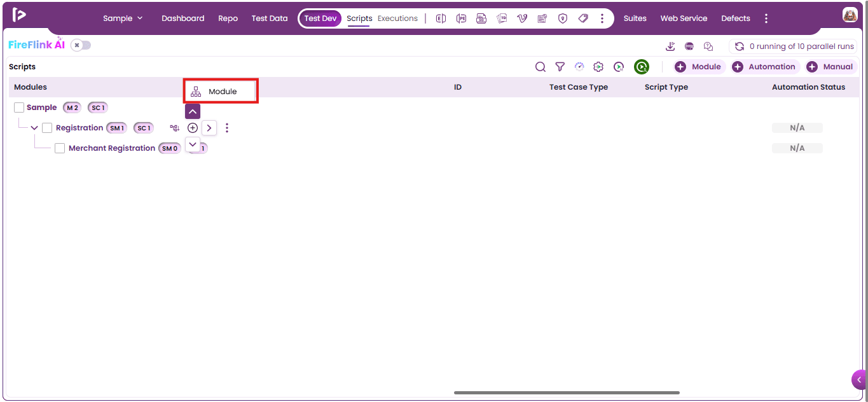The width and height of the screenshot is (868, 402).
Task: Click the horizontal scrollbar at the bottom
Action: tap(567, 392)
